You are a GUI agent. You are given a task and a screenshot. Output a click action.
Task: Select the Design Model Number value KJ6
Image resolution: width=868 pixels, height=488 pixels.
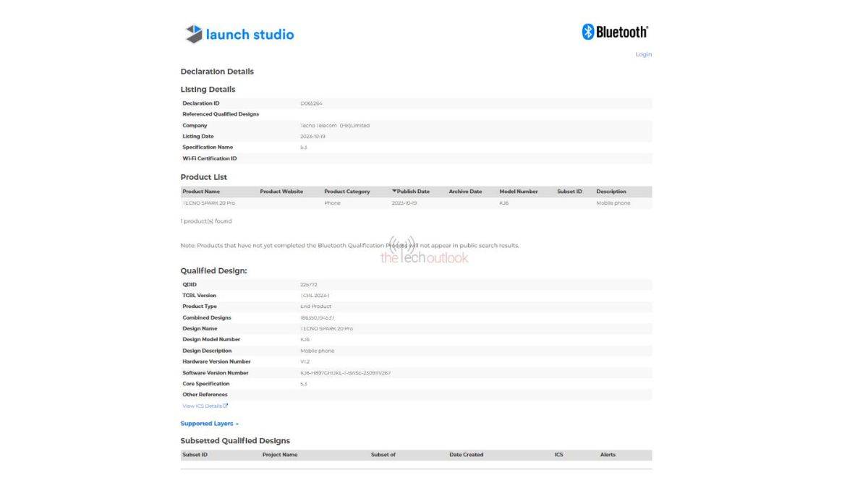(305, 340)
